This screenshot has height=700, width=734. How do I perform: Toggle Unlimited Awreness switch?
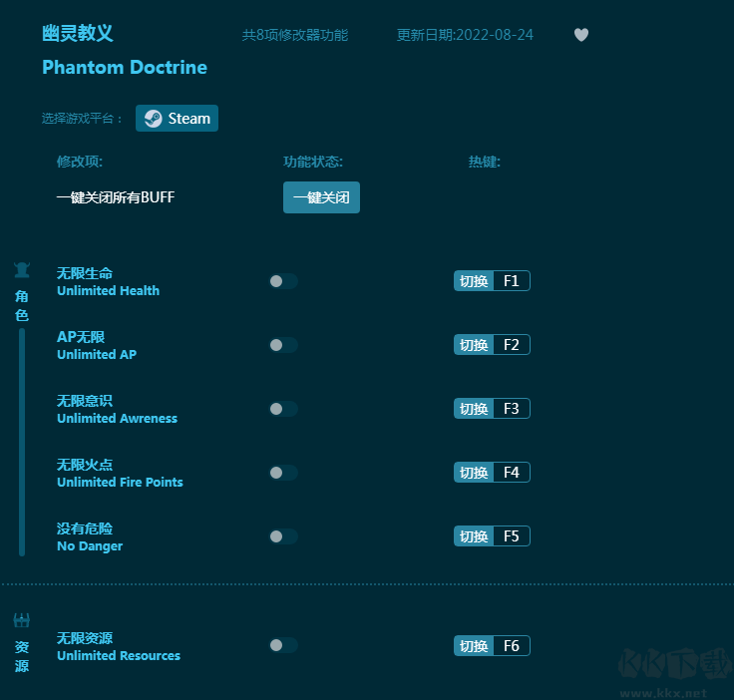point(283,409)
